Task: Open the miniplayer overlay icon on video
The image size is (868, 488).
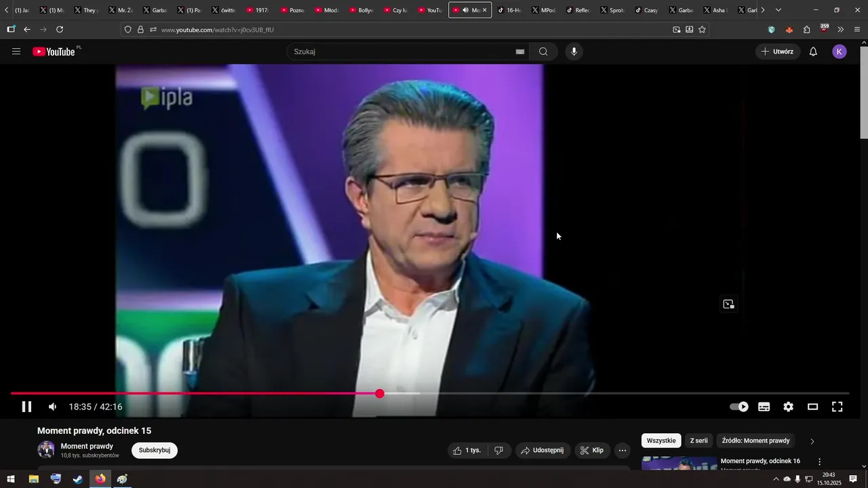Action: pos(728,304)
